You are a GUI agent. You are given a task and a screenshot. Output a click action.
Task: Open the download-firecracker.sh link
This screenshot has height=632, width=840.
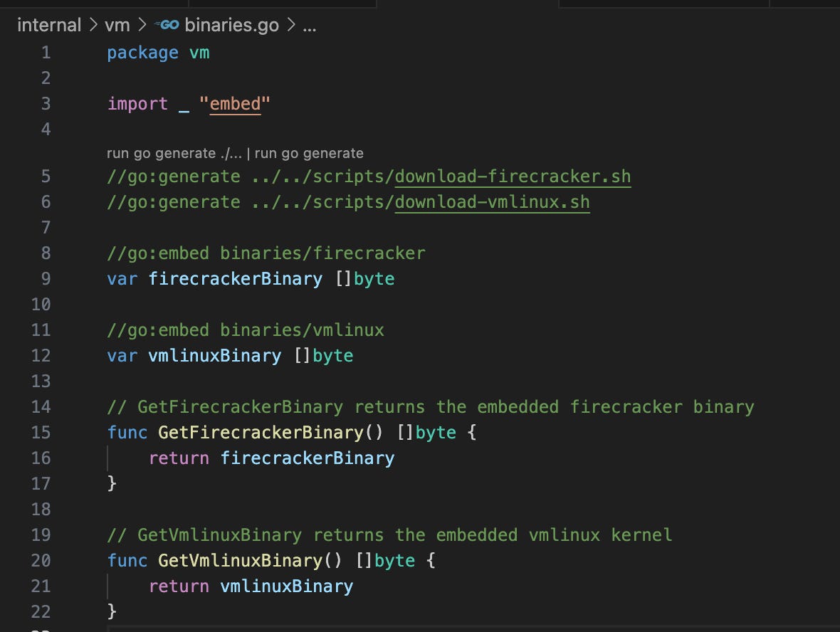tap(513, 177)
